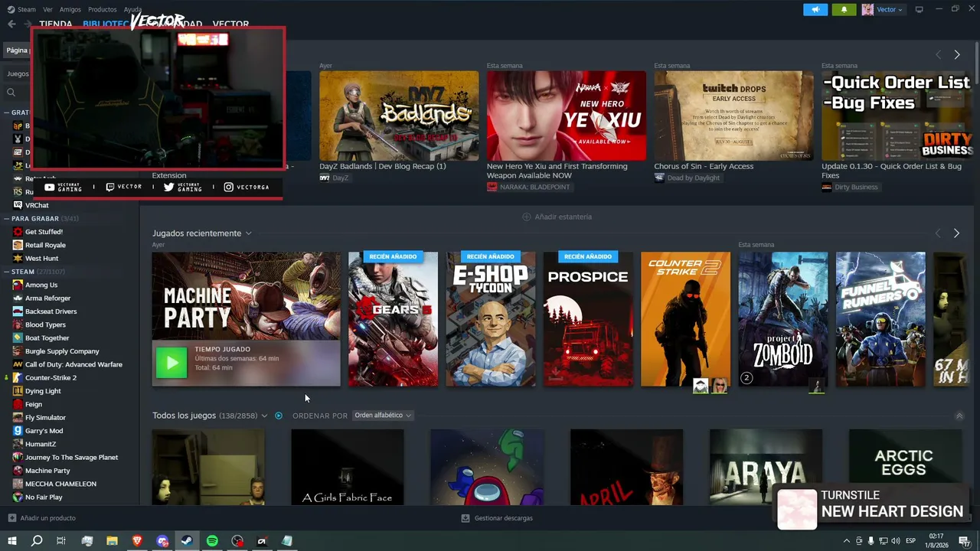Click the No Fair Play sidebar icon
The image size is (980, 551).
[18, 497]
